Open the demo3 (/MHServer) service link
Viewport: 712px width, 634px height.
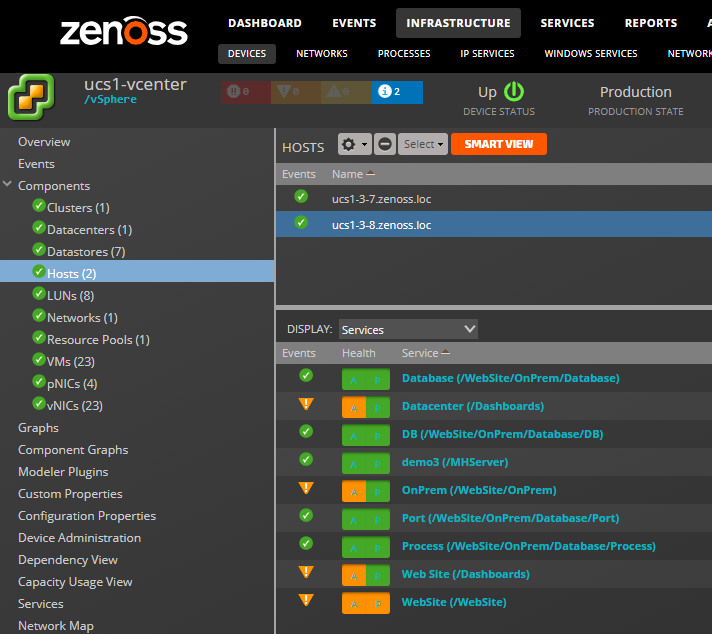(x=455, y=462)
